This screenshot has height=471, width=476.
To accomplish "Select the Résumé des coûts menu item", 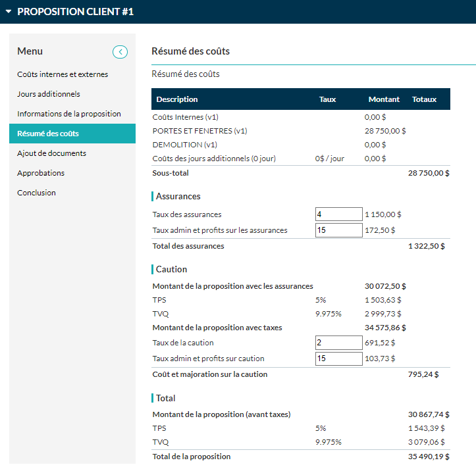I will point(72,134).
